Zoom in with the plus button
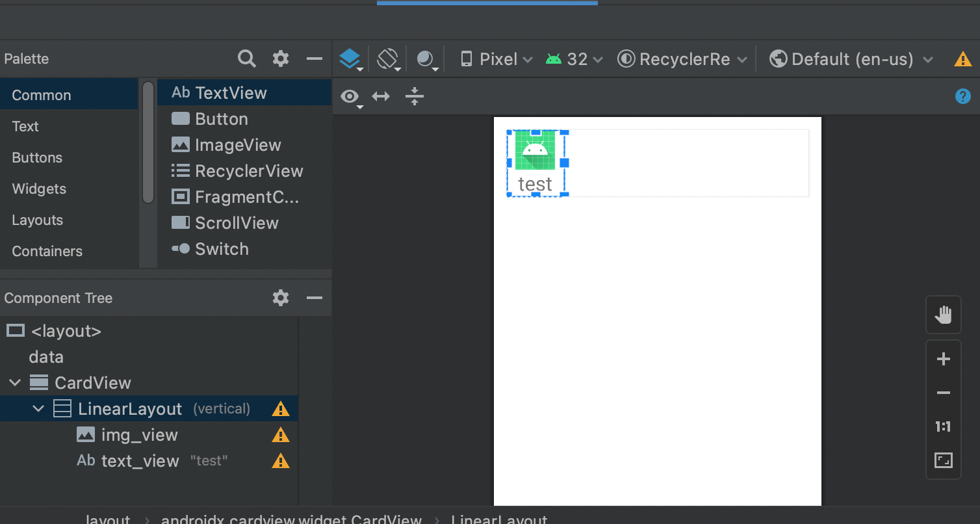 pos(944,359)
